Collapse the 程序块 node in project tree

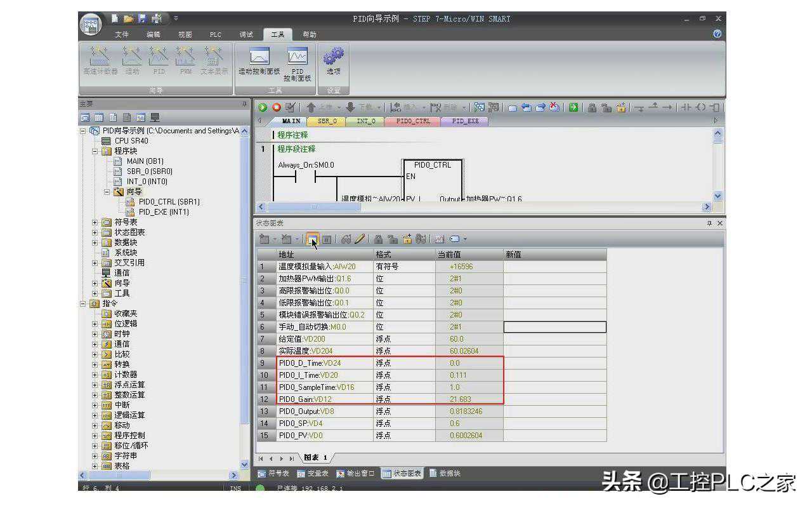point(95,151)
